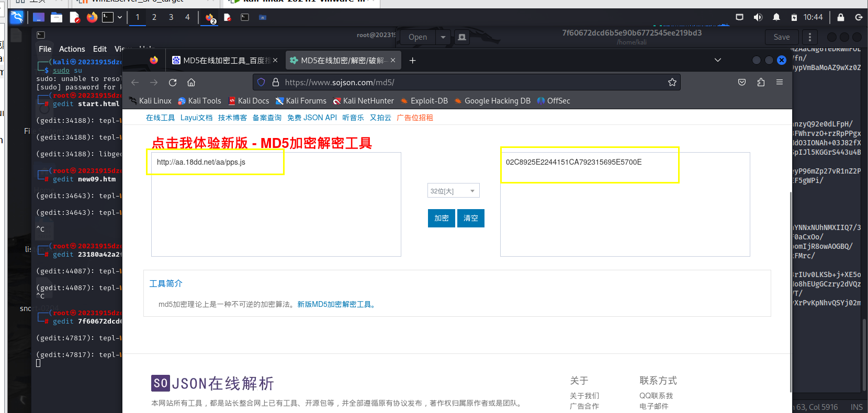The image size is (868, 413).
Task: Lock the screen with the padlock icon
Action: click(x=841, y=17)
